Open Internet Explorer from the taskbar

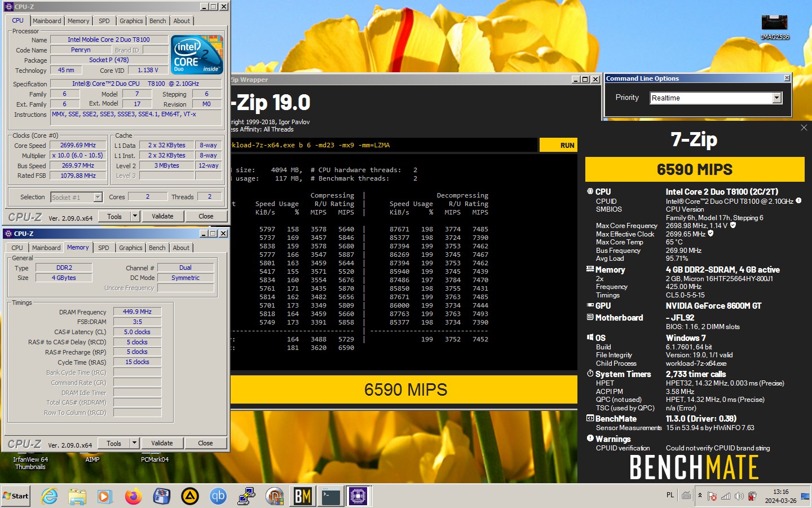(x=50, y=496)
